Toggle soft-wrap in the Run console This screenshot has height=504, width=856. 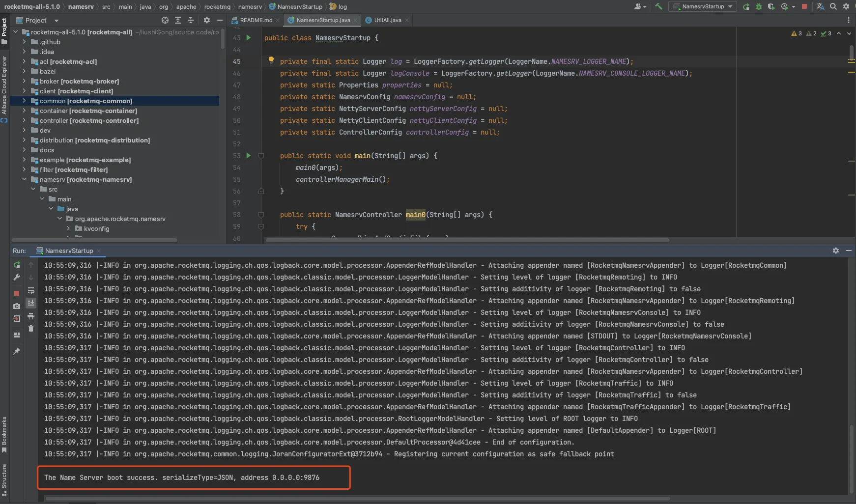[x=31, y=290]
